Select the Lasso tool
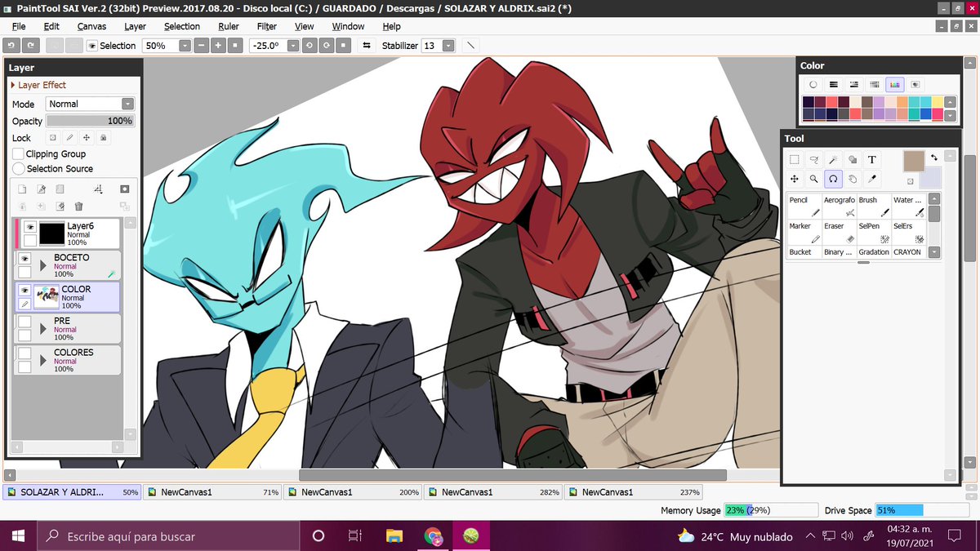980x551 pixels. 813,160
